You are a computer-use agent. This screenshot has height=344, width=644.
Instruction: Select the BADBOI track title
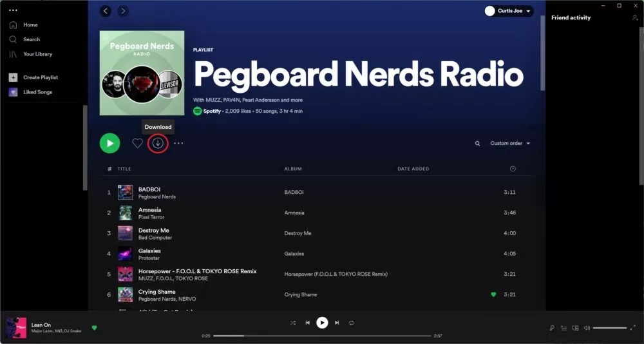(149, 189)
